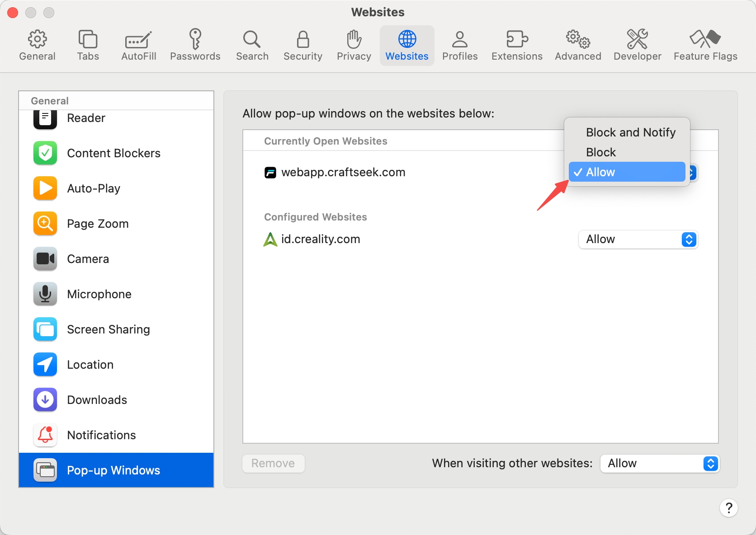The image size is (756, 535).
Task: Open the id.creality.com Allow dropdown
Action: [x=638, y=239]
